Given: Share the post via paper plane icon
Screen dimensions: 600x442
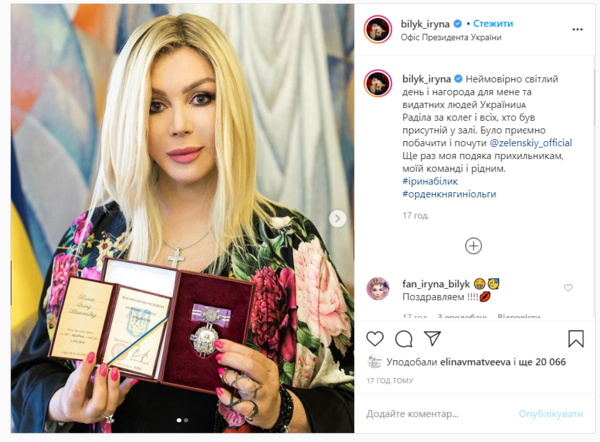Looking at the screenshot, I should click(x=432, y=339).
